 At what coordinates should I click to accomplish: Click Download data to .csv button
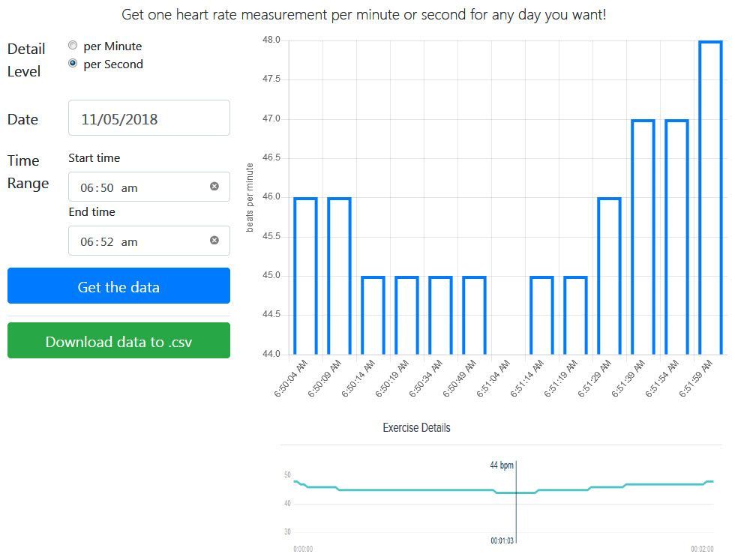point(118,340)
